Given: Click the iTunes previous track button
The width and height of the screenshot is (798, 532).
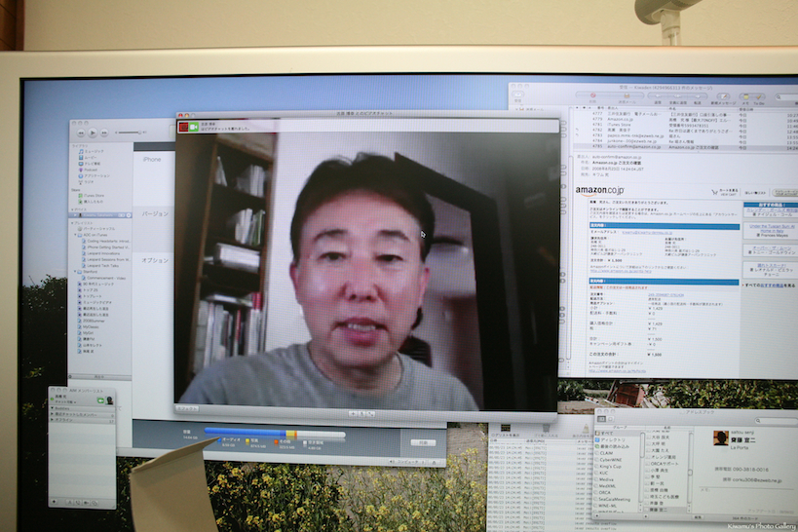Looking at the screenshot, I should coord(81,133).
